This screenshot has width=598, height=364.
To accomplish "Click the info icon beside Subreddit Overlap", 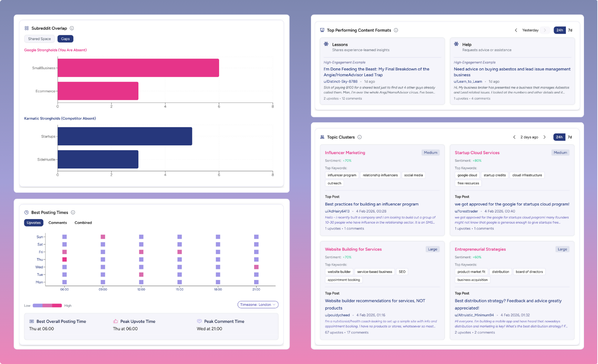I will pos(72,28).
